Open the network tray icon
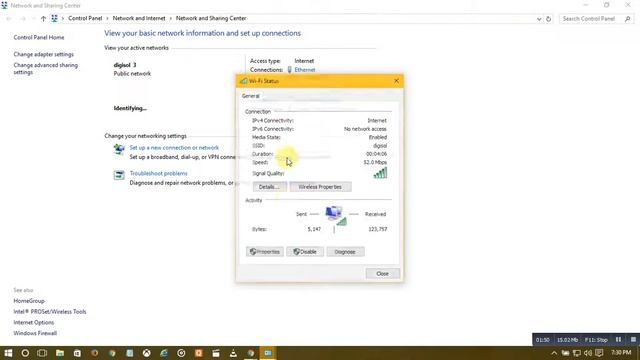This screenshot has height=360, width=640. point(577,353)
